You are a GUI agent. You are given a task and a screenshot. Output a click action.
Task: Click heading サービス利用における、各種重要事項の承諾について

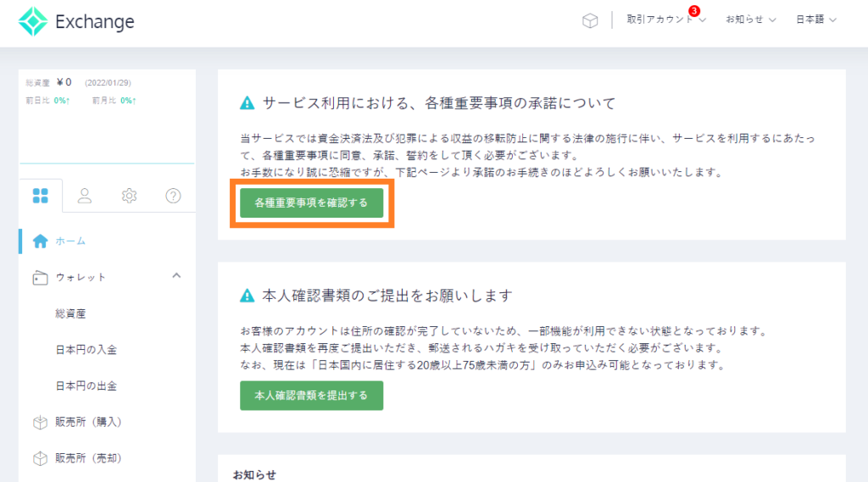(x=439, y=103)
